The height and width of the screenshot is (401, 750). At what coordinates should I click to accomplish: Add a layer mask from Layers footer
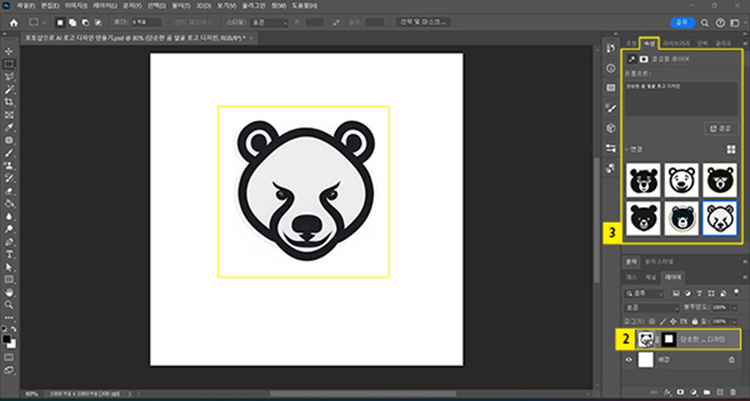679,392
